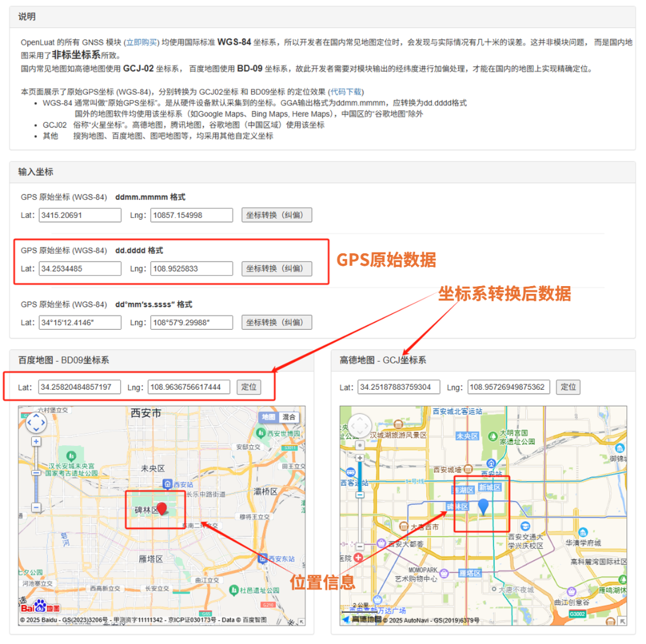Viewport: 646px width, 644px height.
Task: Click the 新城区 district label on Gaode map
Action: pos(490,487)
